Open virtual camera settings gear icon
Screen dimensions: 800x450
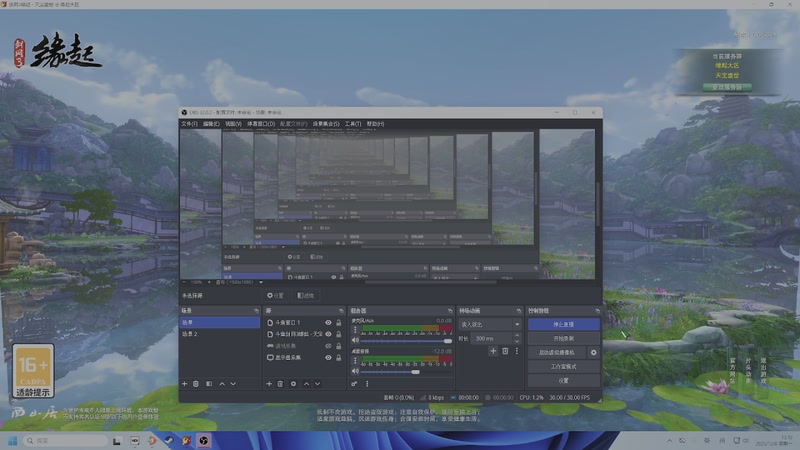593,352
